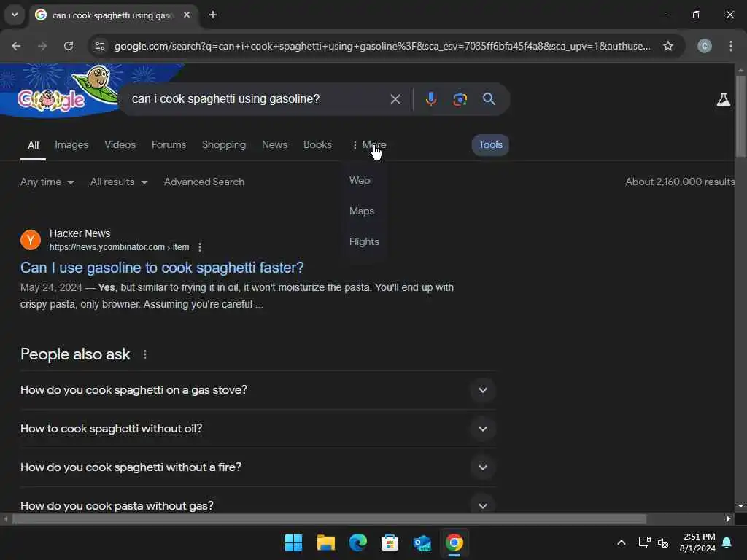Open Chrome profile avatar
747x560 pixels.
[x=705, y=46]
